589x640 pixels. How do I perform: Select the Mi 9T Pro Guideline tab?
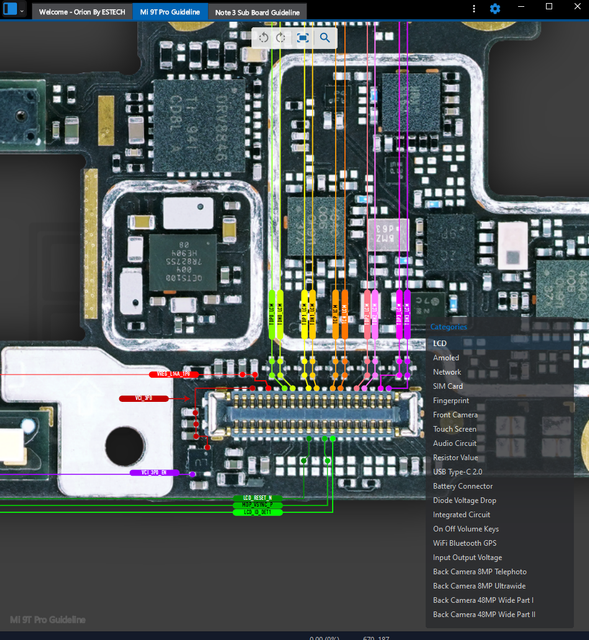[170, 12]
